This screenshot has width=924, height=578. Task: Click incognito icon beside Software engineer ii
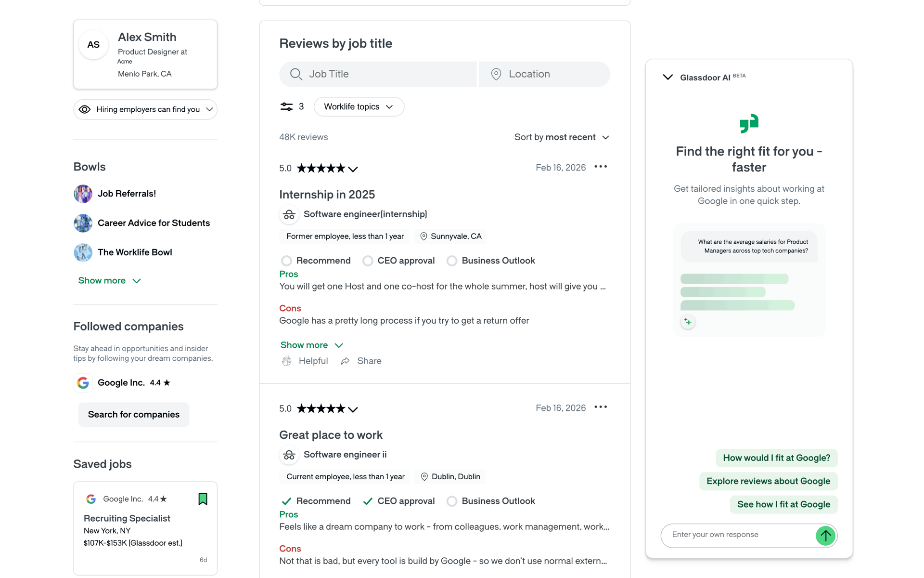point(289,455)
